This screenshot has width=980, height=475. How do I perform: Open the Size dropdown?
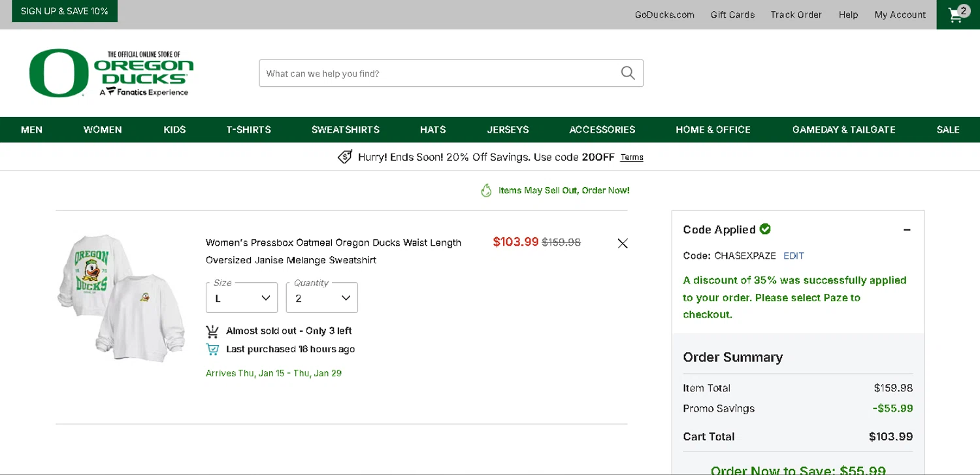pos(242,298)
